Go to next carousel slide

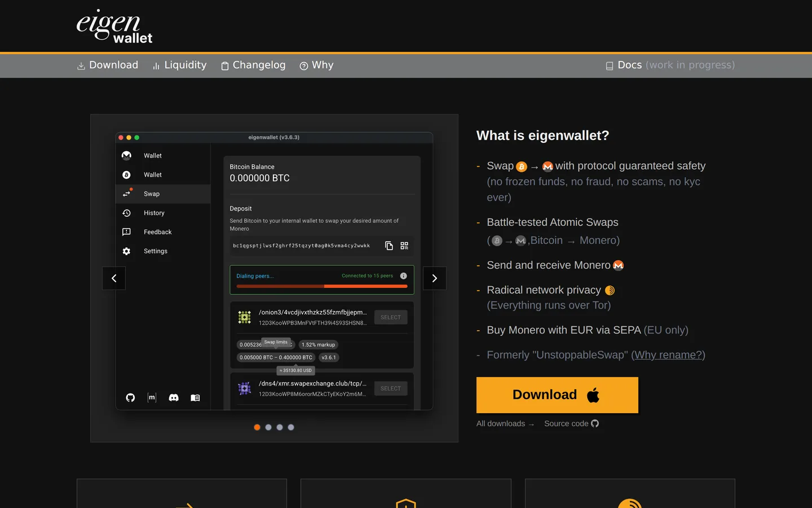pos(435,278)
